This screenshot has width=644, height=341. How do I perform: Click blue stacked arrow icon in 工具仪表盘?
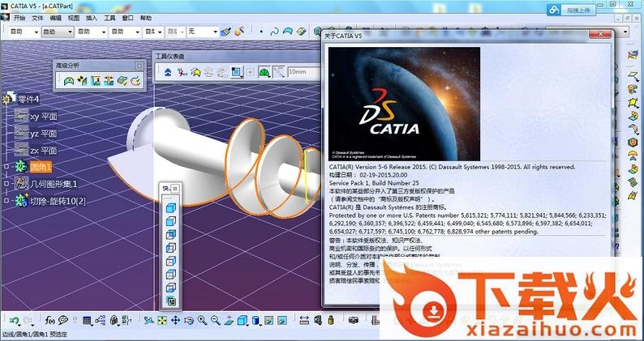(168, 72)
